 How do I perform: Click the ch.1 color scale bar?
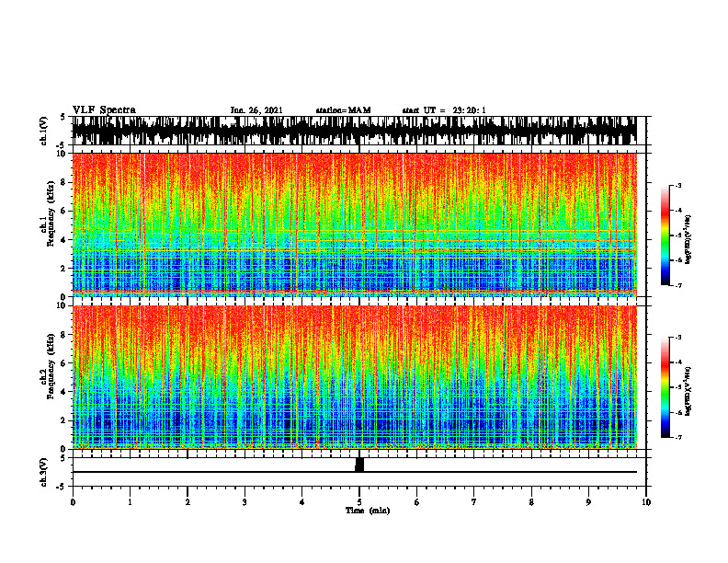tap(665, 236)
